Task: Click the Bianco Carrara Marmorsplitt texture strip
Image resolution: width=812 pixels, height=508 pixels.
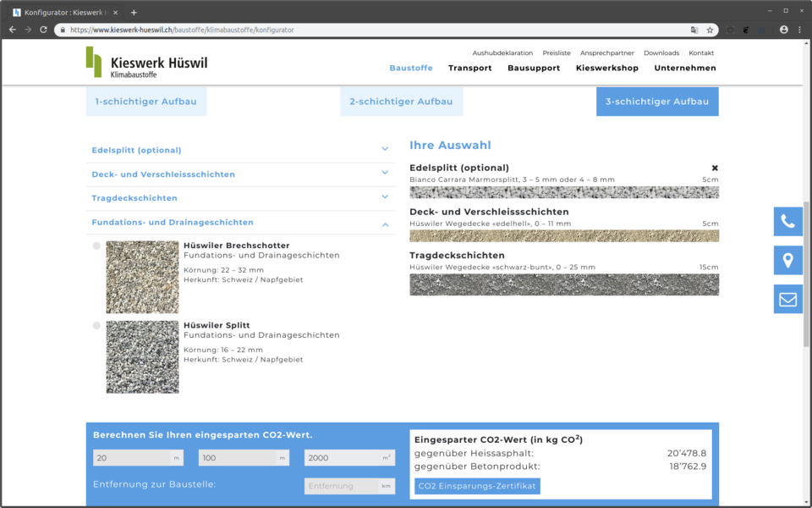Action: tap(564, 192)
